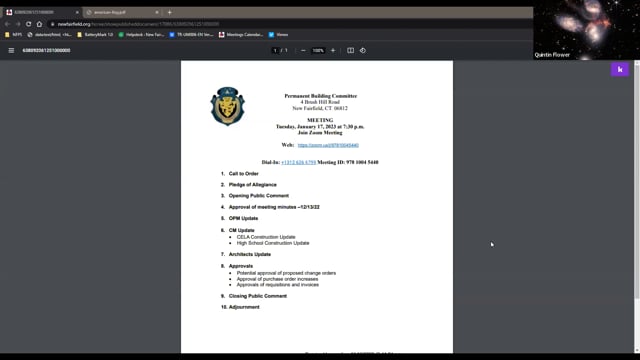This screenshot has height=360, width=640.
Task: Click the PDF page number field
Action: click(x=275, y=51)
